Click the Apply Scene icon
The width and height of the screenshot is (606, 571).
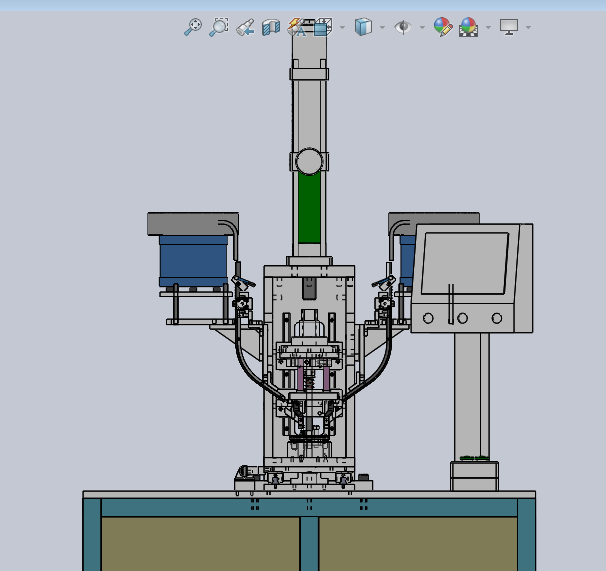tap(468, 27)
